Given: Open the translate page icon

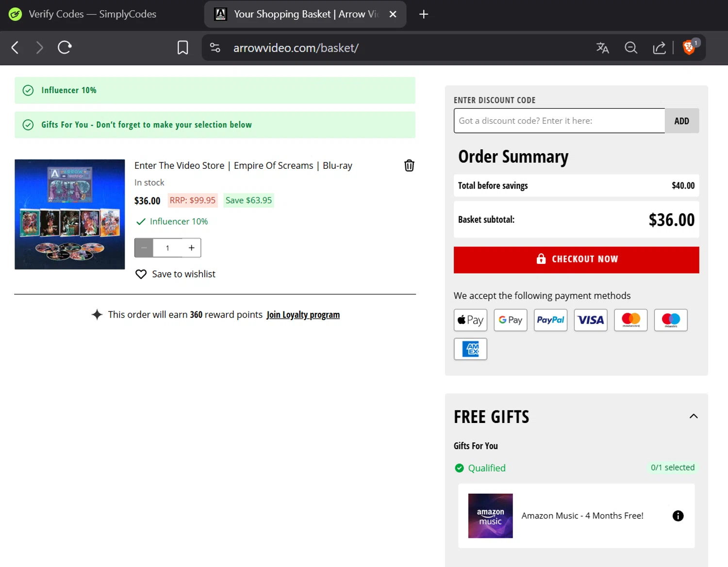Looking at the screenshot, I should click(602, 48).
